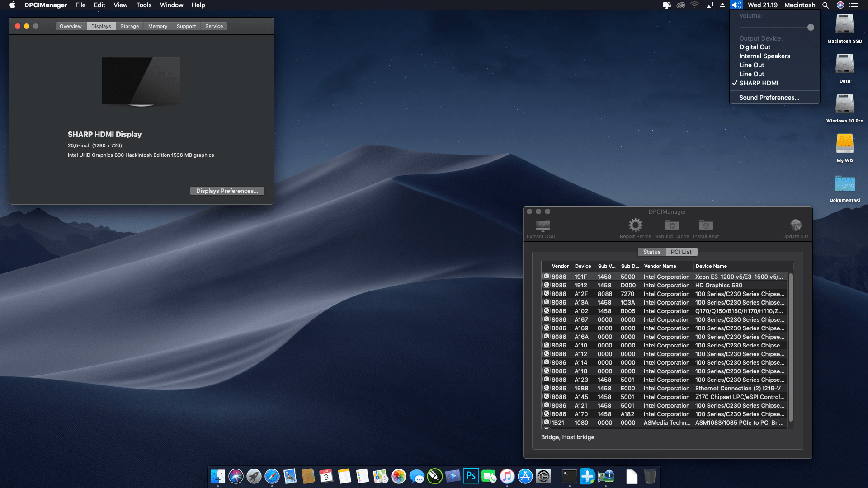The width and height of the screenshot is (868, 488).
Task: Open the Window menu in menu bar
Action: pos(171,5)
